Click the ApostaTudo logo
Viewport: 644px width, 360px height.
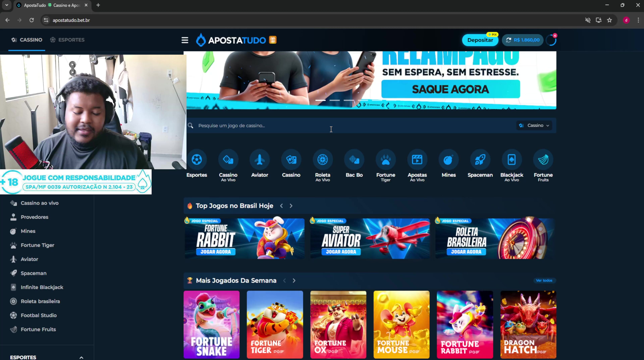[x=231, y=40]
